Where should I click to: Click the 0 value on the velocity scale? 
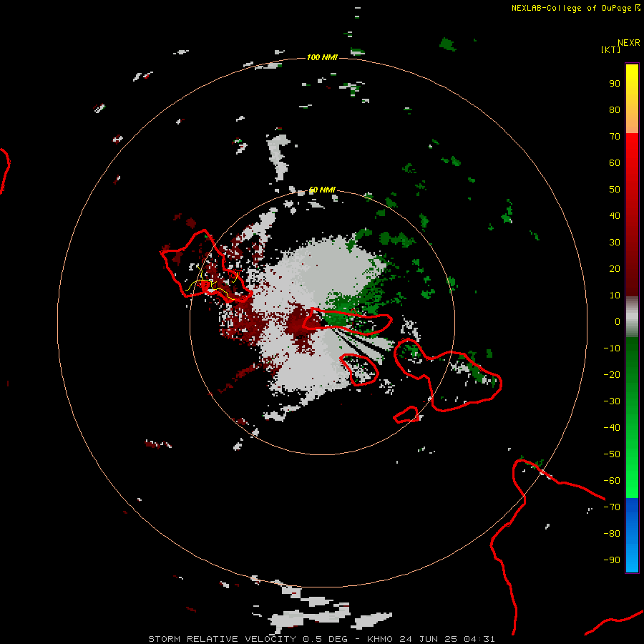(618, 322)
